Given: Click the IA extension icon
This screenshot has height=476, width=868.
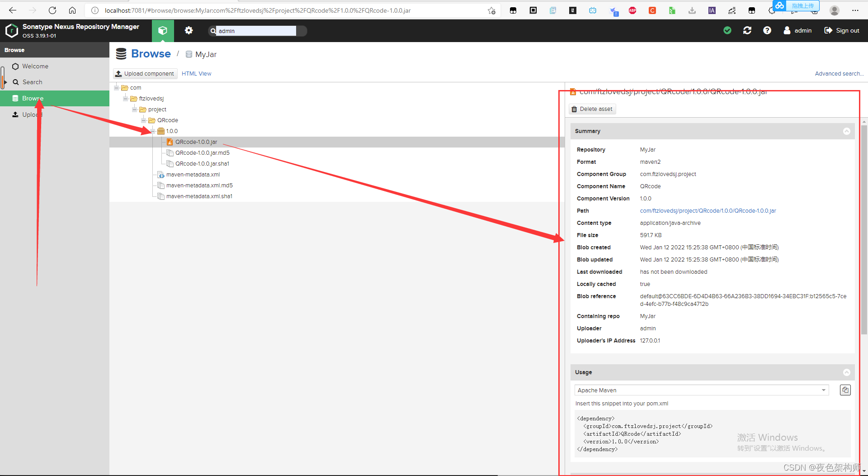Looking at the screenshot, I should (712, 10).
